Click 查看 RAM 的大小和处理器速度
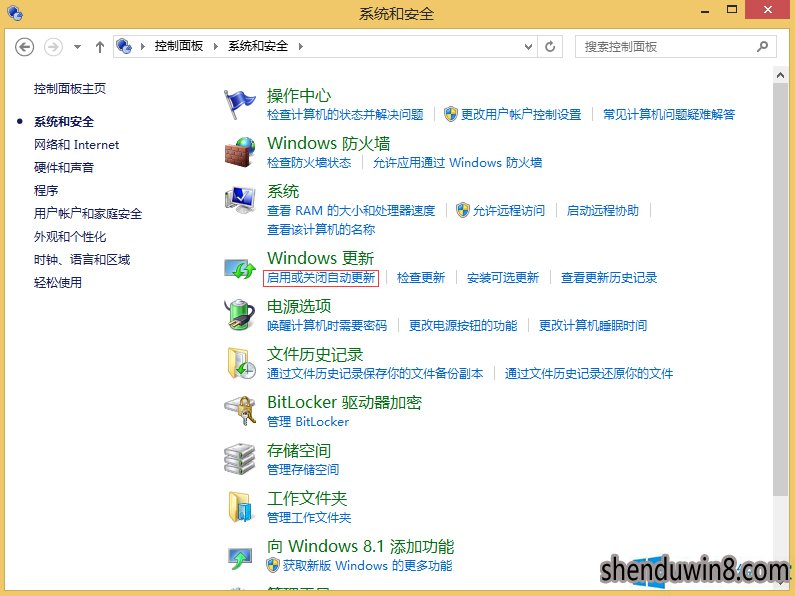The width and height of the screenshot is (795, 596). coord(351,210)
